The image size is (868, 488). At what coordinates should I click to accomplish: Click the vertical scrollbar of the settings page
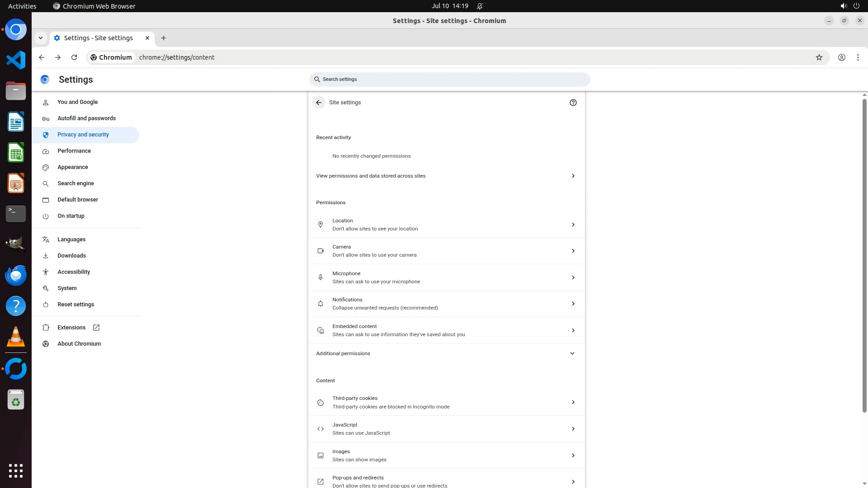[864, 253]
